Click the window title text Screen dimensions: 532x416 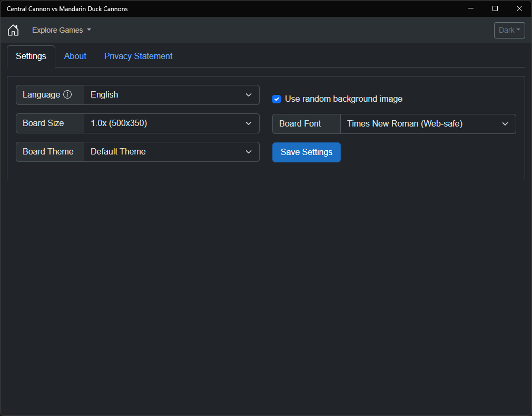[67, 8]
